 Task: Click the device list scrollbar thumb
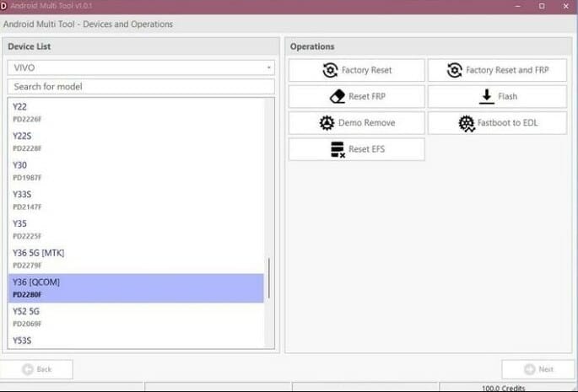pos(270,278)
